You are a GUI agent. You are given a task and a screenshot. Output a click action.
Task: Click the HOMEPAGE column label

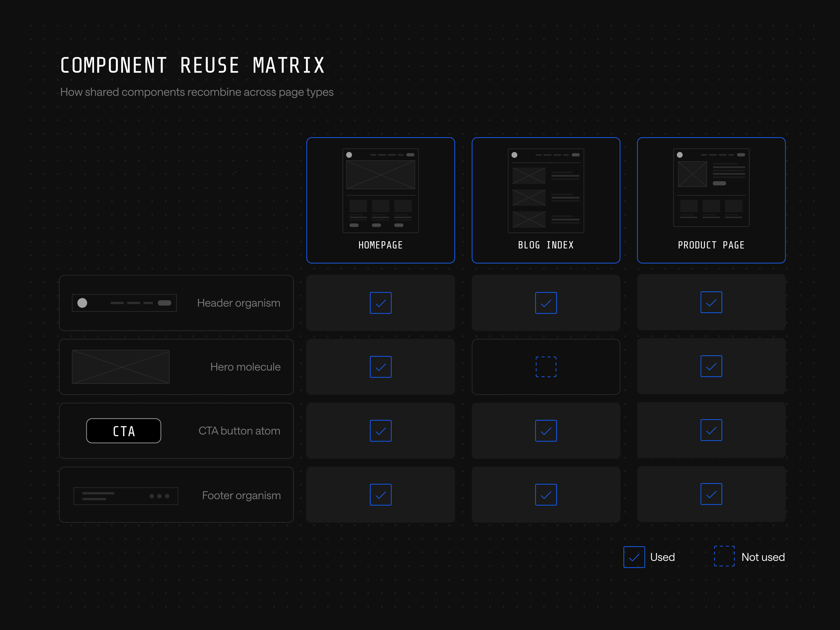click(381, 245)
